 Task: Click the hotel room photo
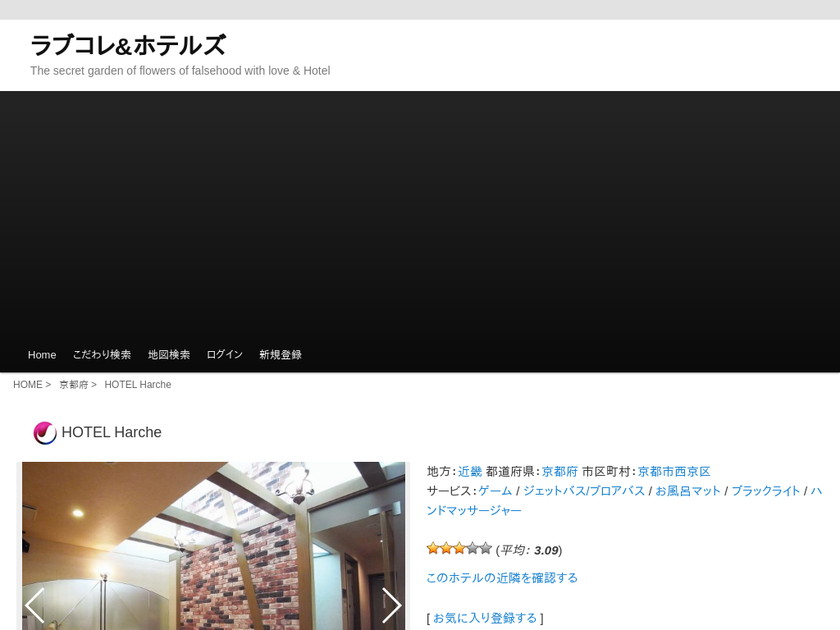(214, 546)
